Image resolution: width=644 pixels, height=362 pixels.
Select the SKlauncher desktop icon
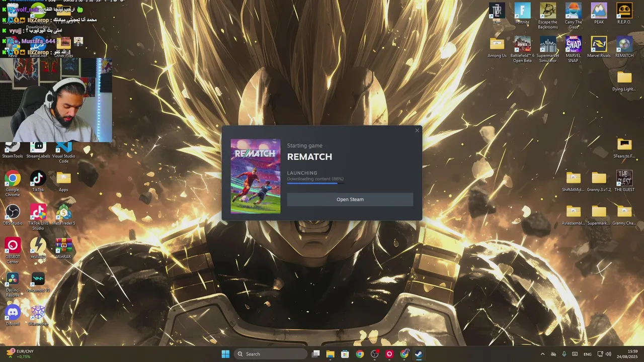38,315
